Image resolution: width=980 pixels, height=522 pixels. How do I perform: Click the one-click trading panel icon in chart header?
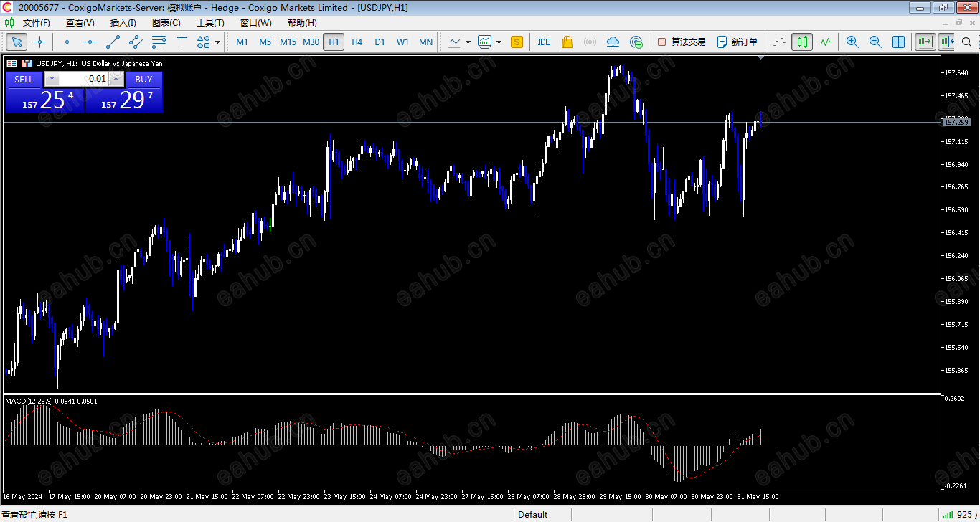pyautogui.click(x=27, y=63)
